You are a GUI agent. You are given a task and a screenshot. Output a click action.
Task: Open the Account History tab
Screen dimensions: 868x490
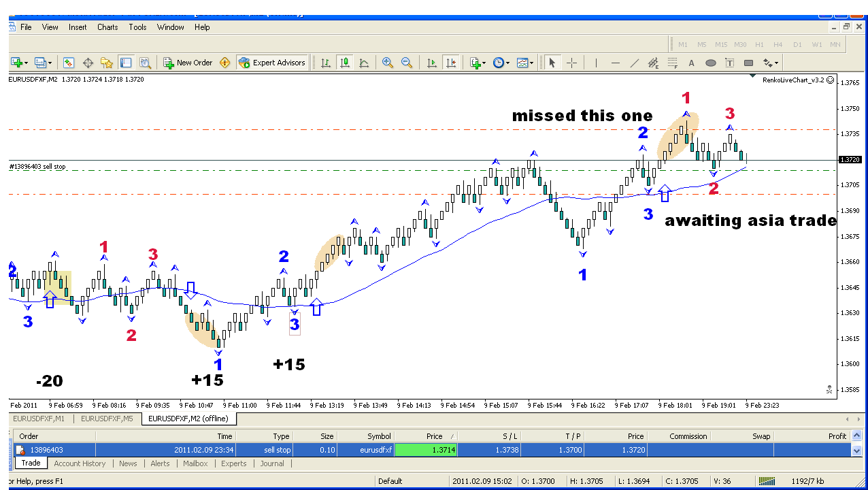pyautogui.click(x=80, y=463)
